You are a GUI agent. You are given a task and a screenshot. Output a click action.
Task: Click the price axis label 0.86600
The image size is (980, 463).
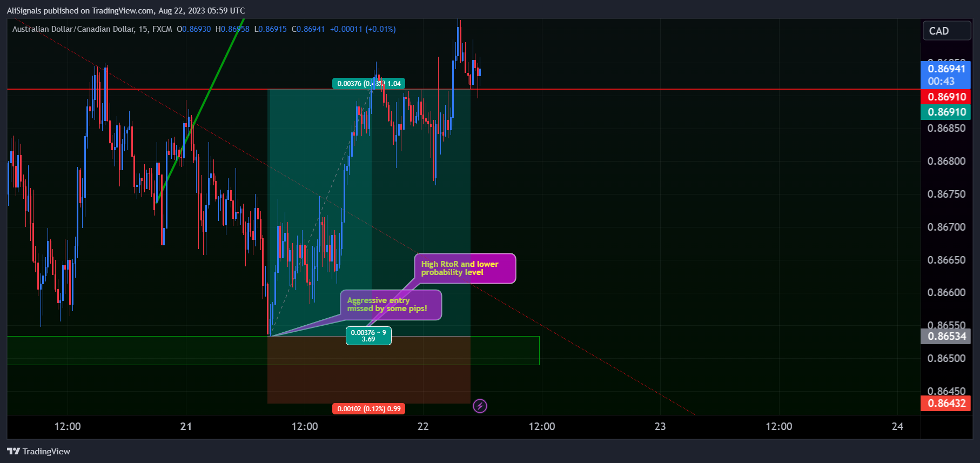[947, 292]
